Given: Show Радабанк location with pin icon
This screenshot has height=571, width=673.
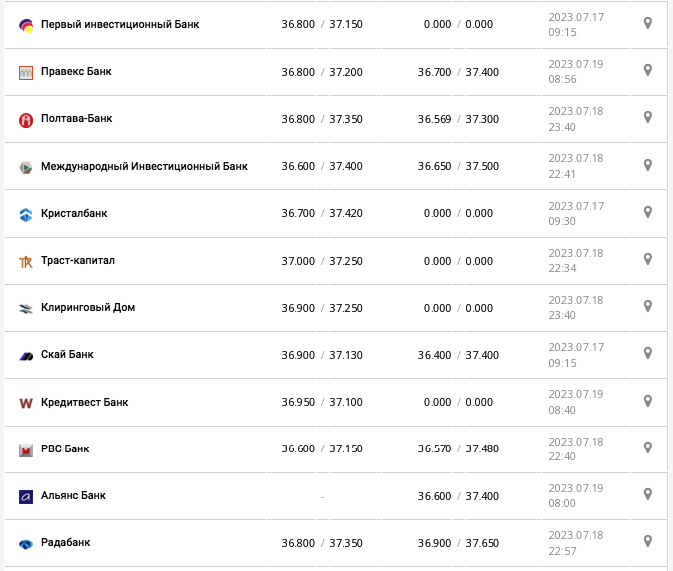Looking at the screenshot, I should [648, 541].
